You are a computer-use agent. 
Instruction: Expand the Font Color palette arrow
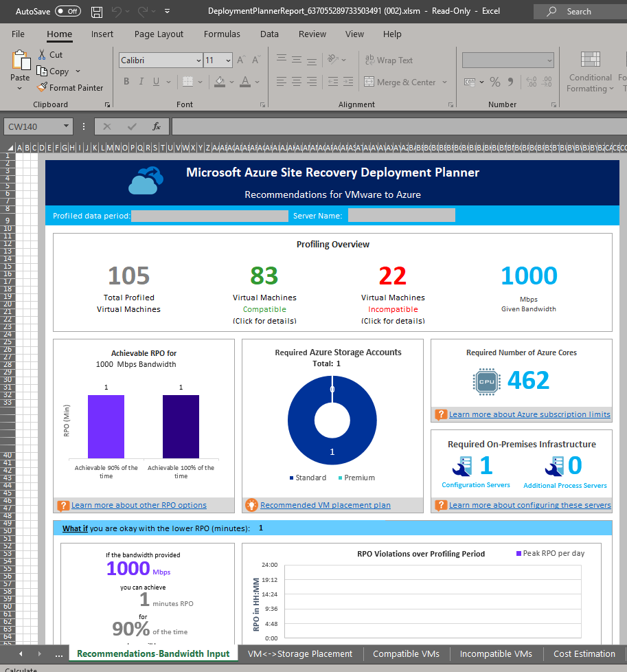tap(257, 82)
